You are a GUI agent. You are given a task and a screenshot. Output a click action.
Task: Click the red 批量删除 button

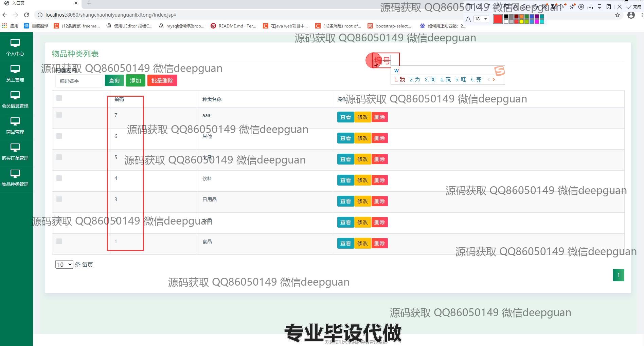coord(162,81)
